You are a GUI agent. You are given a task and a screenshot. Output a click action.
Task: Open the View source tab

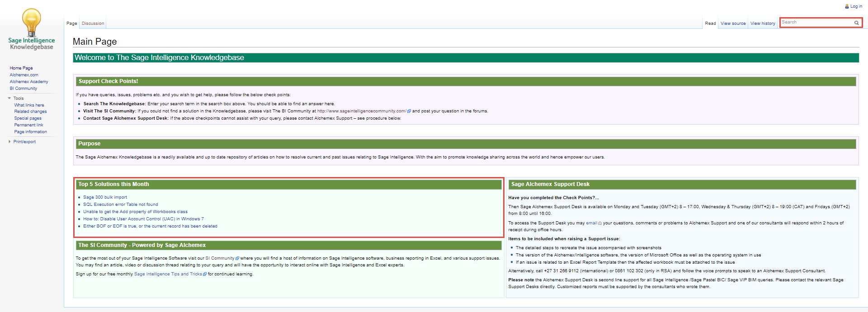(x=733, y=23)
